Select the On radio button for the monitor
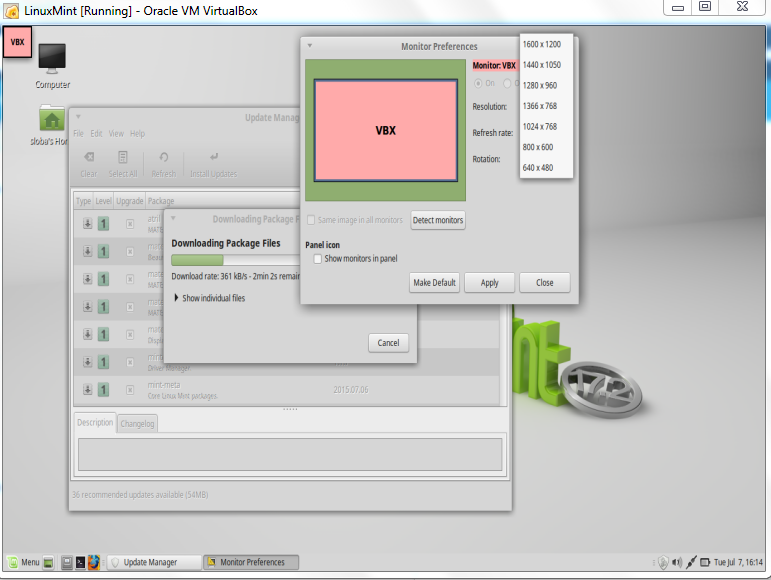 478,84
